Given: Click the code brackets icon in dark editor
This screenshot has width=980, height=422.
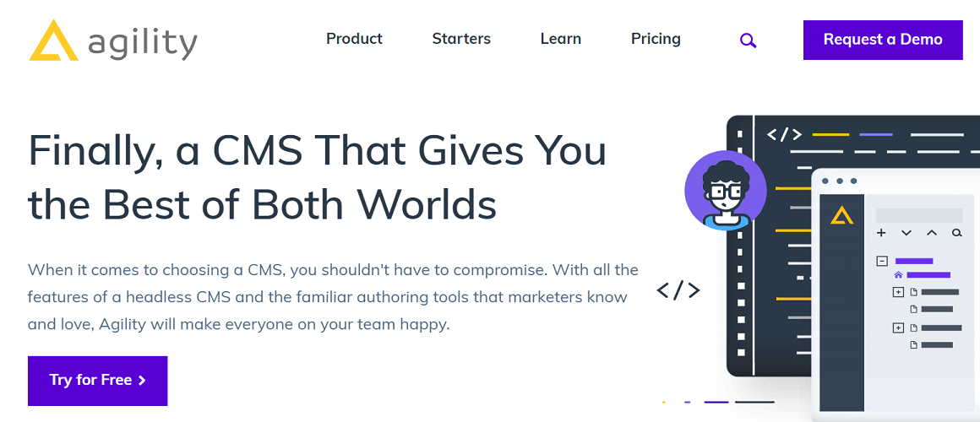Looking at the screenshot, I should pyautogui.click(x=783, y=134).
